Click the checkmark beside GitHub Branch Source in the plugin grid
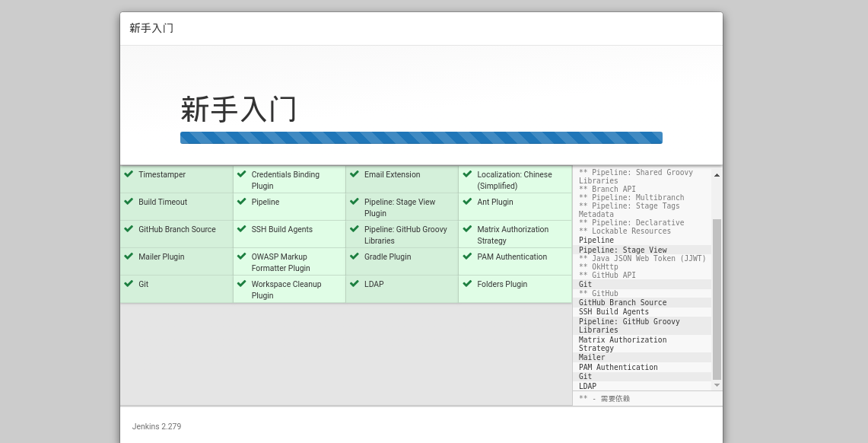This screenshot has width=868, height=443. (129, 228)
